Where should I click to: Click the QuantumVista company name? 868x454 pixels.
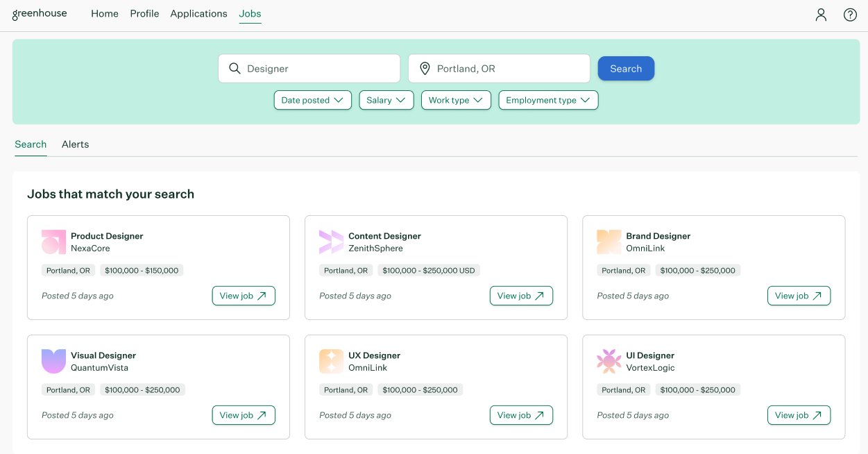click(x=99, y=368)
